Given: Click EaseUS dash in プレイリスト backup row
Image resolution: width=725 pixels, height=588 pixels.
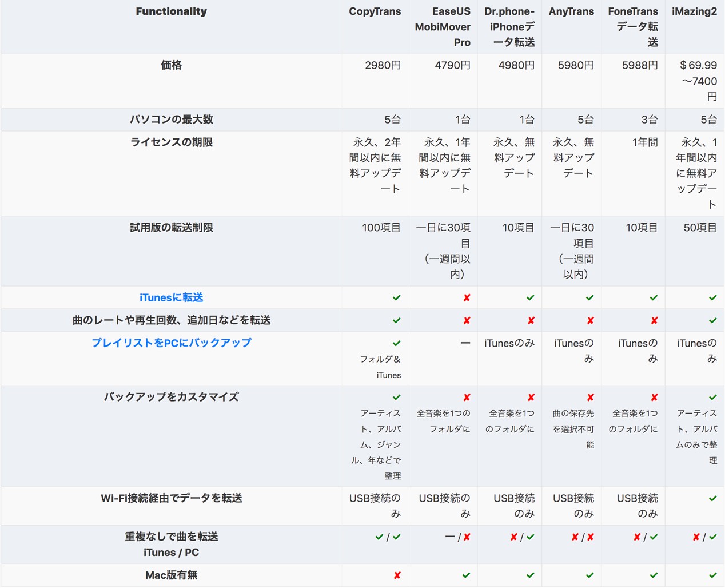Looking at the screenshot, I should pyautogui.click(x=465, y=343).
